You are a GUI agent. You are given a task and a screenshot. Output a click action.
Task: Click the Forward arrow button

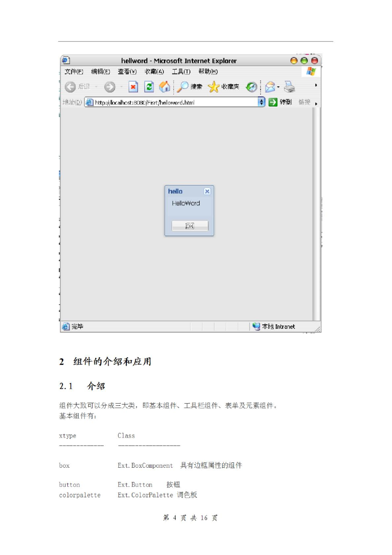coord(110,87)
